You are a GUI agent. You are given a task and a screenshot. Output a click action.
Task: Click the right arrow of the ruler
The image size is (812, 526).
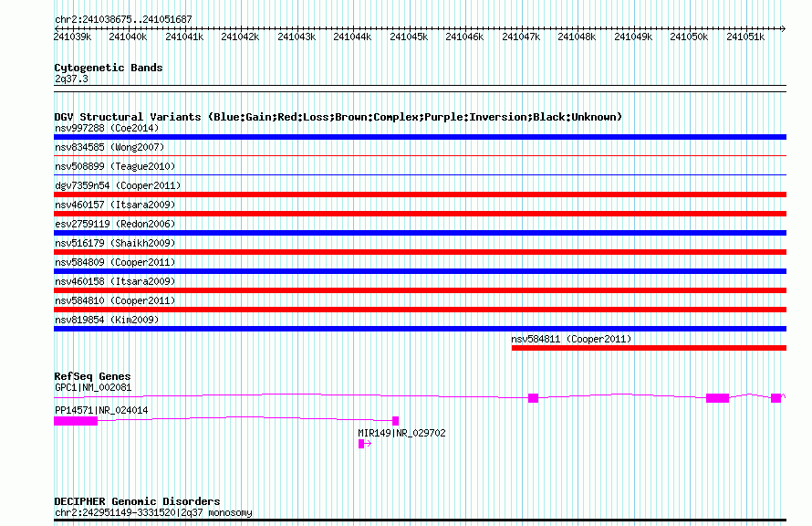(783, 28)
